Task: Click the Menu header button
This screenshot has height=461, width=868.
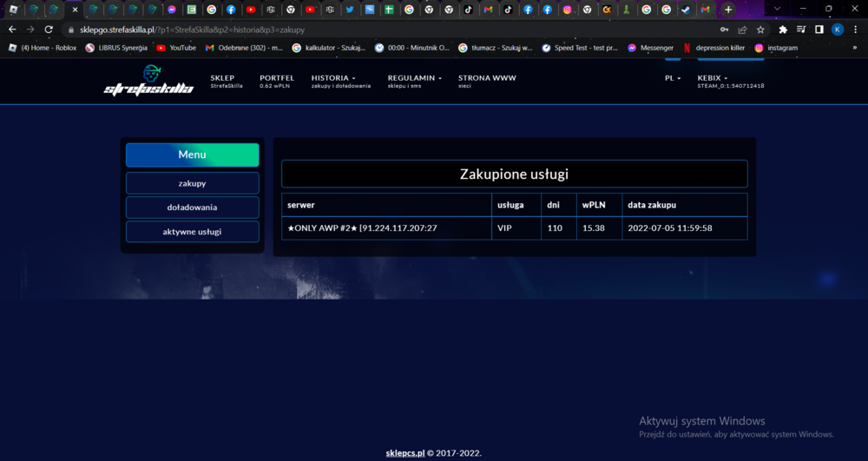Action: click(192, 155)
